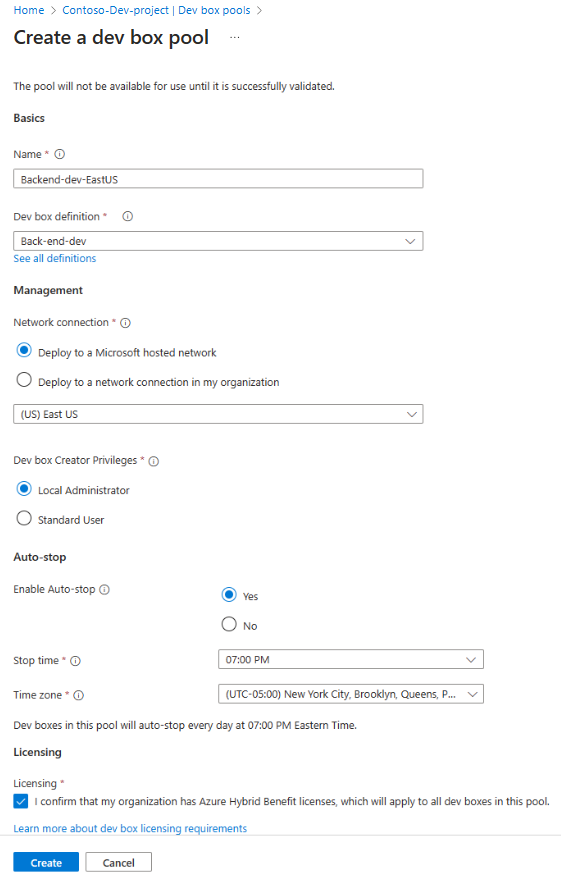Click the info icon next to Name
Screen dimensions: 561x883
[x=60, y=154]
